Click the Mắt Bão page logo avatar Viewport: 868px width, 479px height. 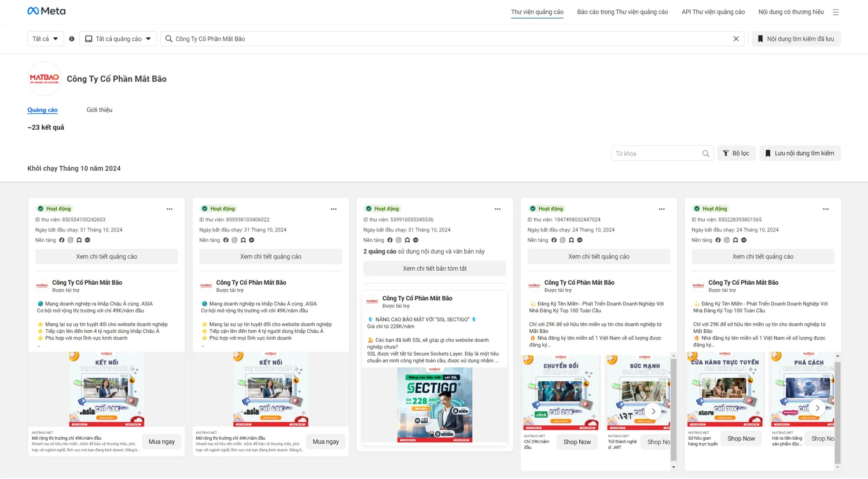coord(45,79)
